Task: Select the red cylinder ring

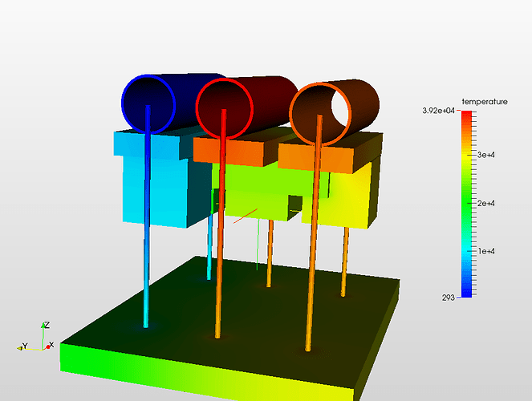Action: pos(225,108)
